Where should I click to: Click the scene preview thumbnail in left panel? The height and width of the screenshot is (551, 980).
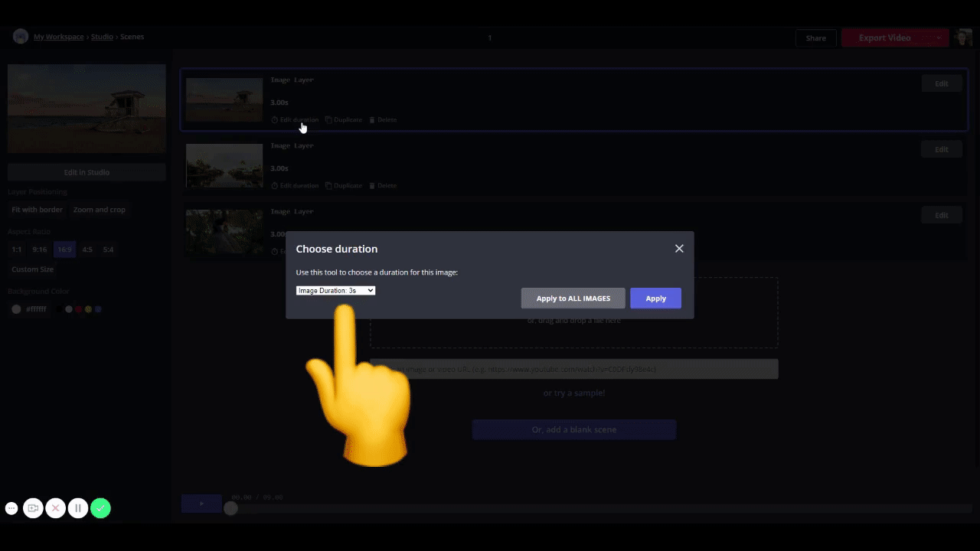click(x=87, y=107)
